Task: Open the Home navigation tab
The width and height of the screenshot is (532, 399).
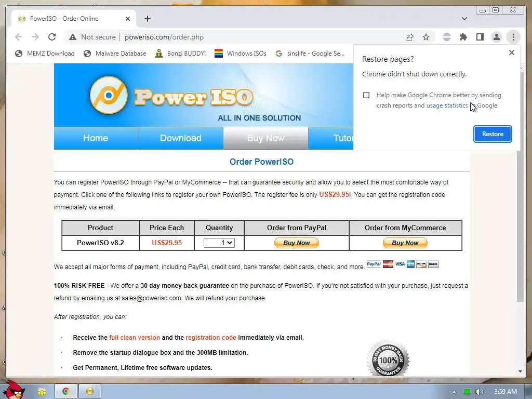Action: click(x=96, y=138)
